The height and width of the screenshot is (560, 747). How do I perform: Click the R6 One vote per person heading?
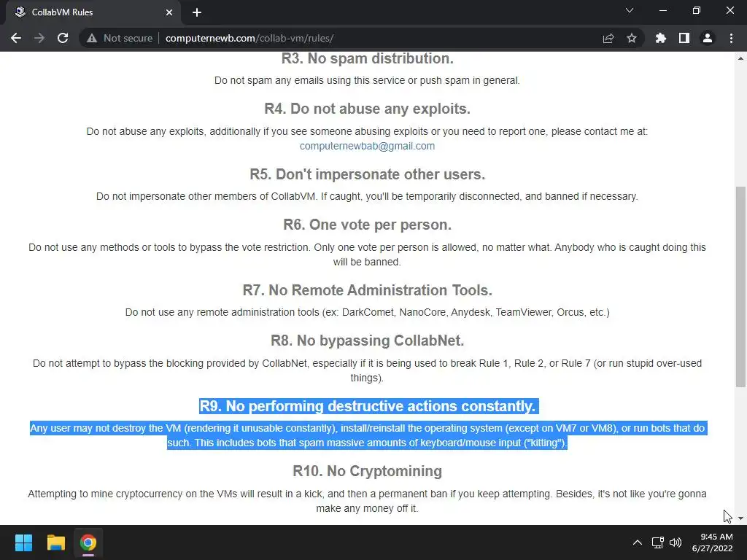click(368, 225)
